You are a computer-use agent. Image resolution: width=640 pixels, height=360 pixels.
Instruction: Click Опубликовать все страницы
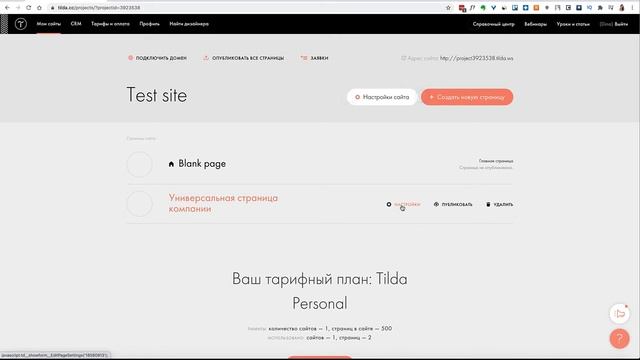(x=248, y=58)
